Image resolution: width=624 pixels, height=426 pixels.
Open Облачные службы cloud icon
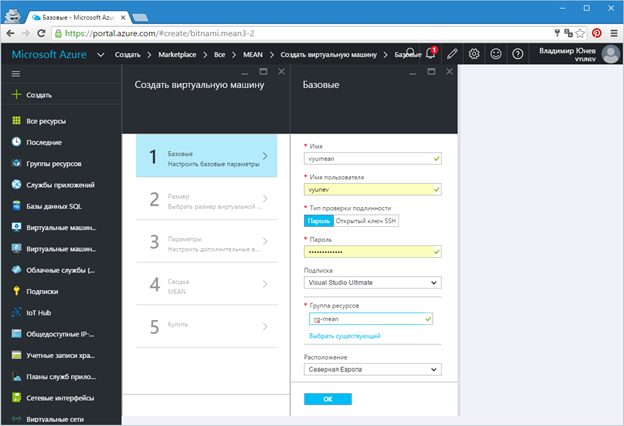pyautogui.click(x=16, y=270)
